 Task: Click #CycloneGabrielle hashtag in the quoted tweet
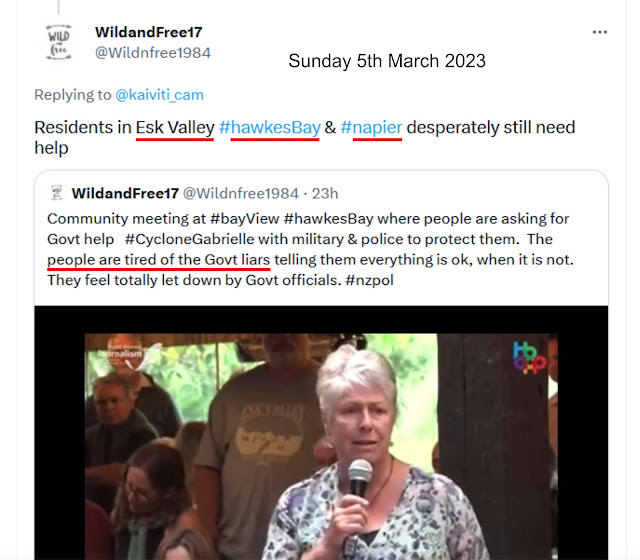(190, 239)
